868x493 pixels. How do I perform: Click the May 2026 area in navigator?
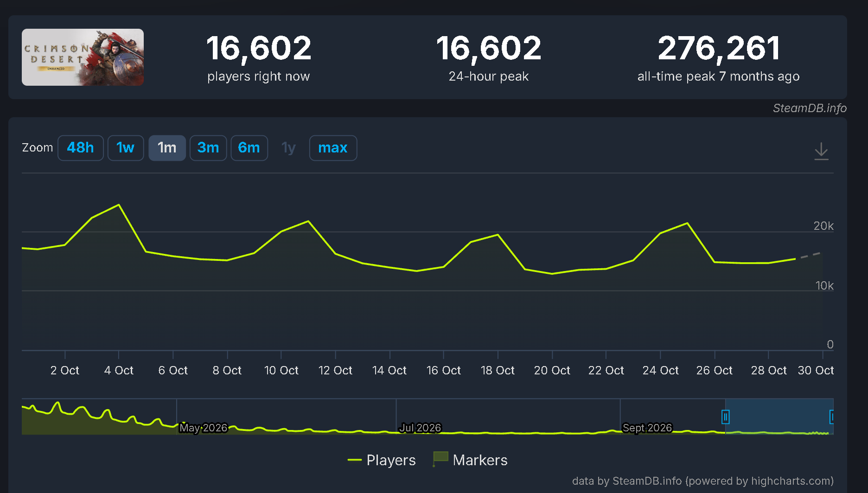tap(204, 428)
